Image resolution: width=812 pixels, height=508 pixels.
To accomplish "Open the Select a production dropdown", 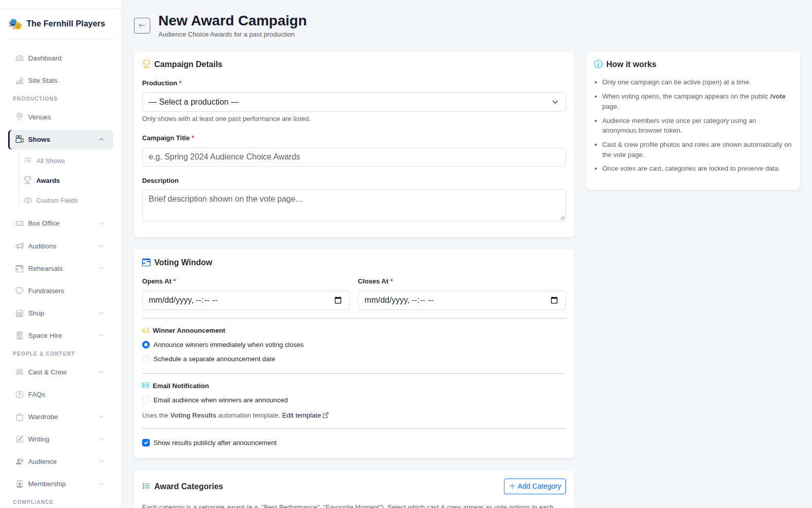I will tap(354, 102).
